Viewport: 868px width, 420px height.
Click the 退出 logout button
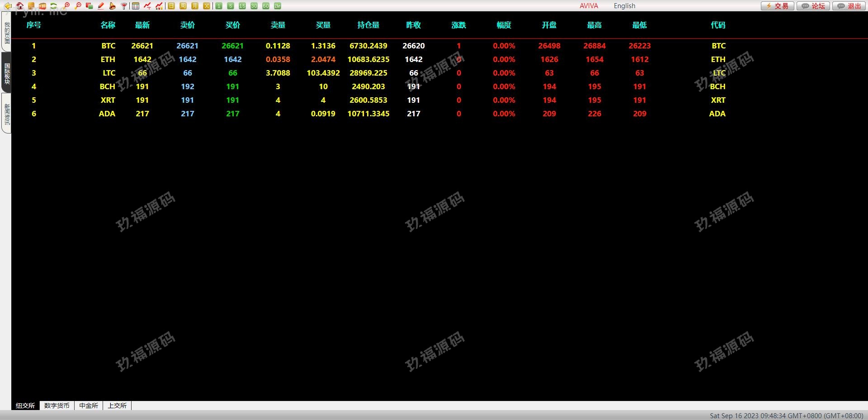(849, 6)
